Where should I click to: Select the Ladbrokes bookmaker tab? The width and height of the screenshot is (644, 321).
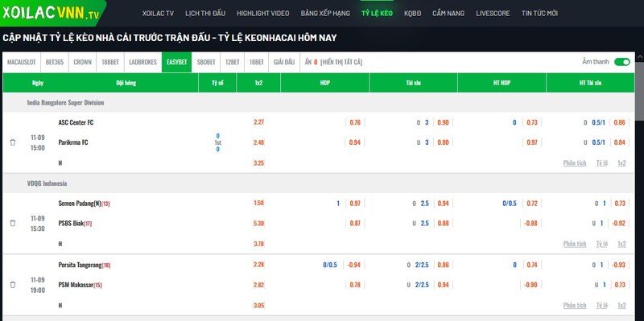[x=143, y=63]
